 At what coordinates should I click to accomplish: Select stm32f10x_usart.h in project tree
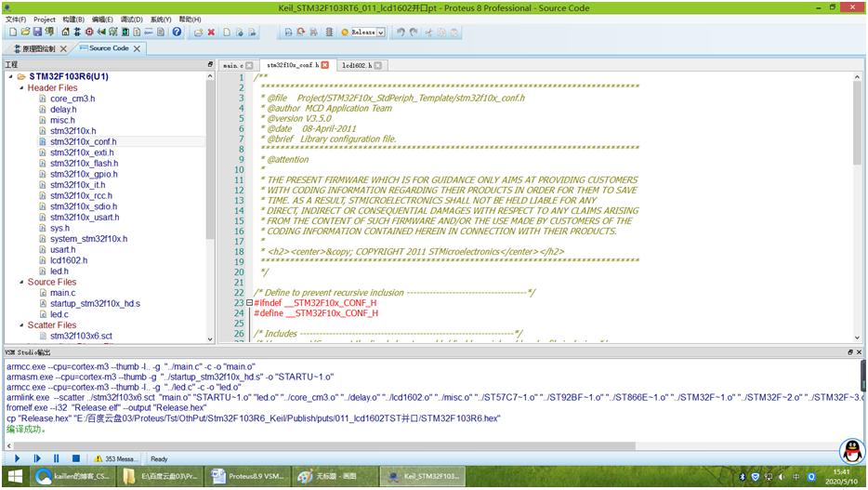click(85, 217)
